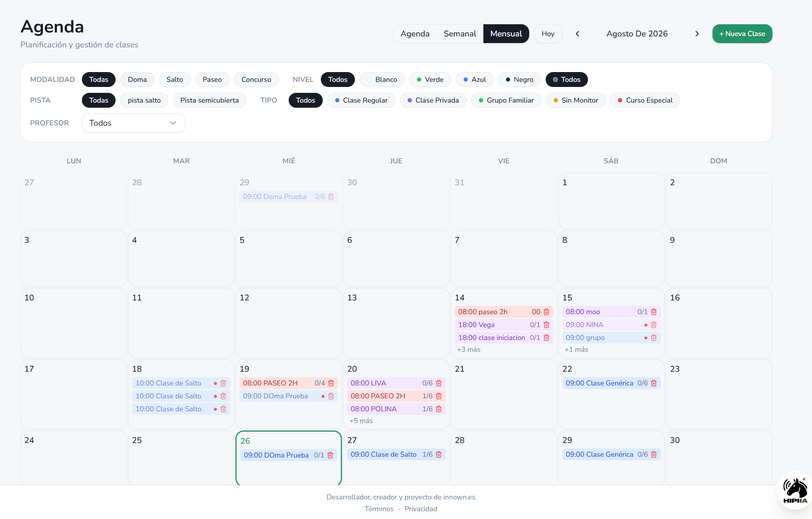Switch to the Semanal view tab
Screen dimensions: 812x519
click(x=460, y=34)
